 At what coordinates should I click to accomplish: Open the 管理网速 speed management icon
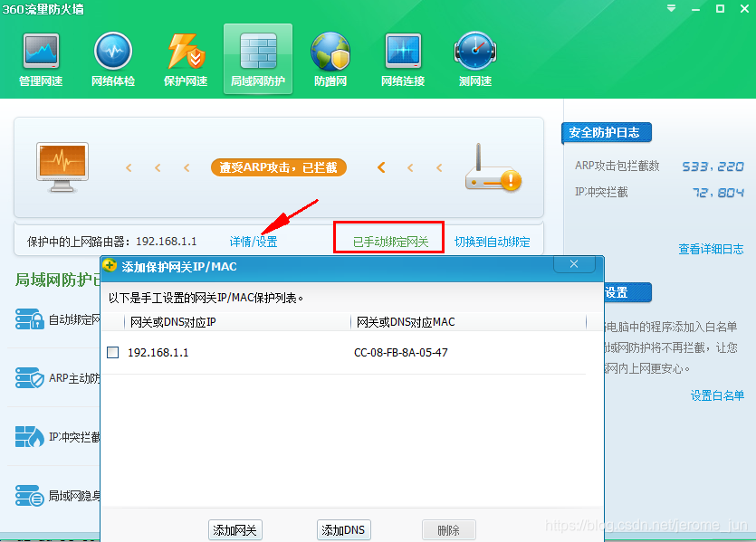[41, 59]
